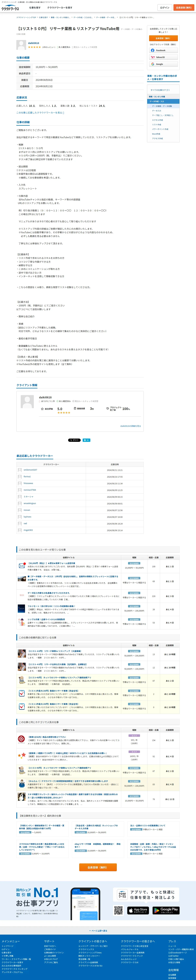Select the Word作成 sidebar category

tap(156, 134)
